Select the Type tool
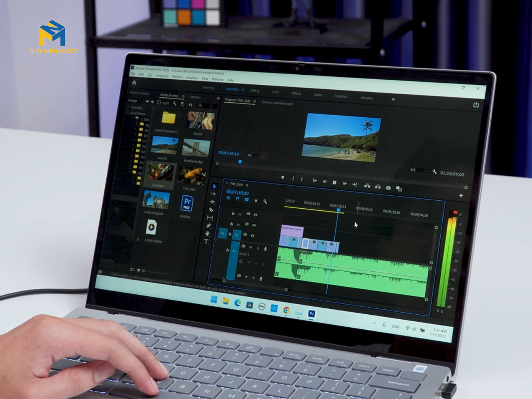Image resolution: width=532 pixels, height=399 pixels. 206,242
